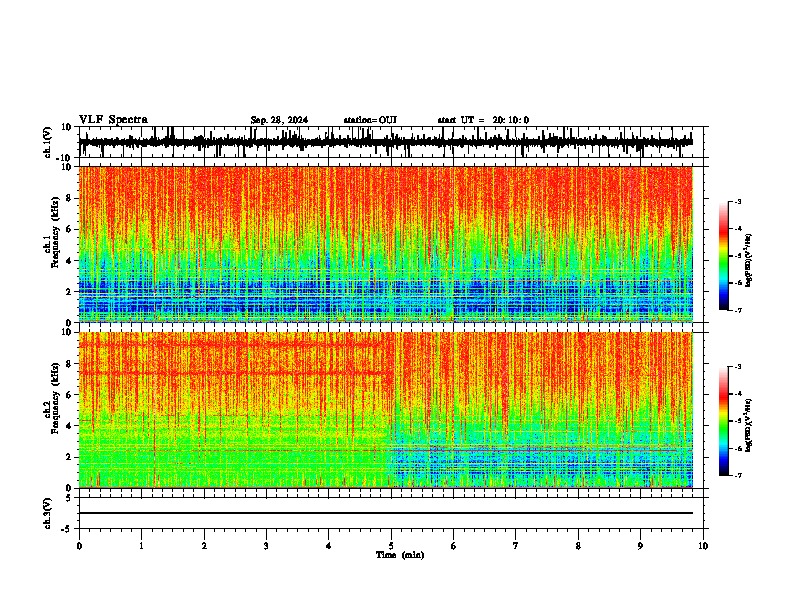The image size is (792, 612).
Task: Click the ch.2 'Frequency (kHz)' axis label
Action: click(55, 398)
